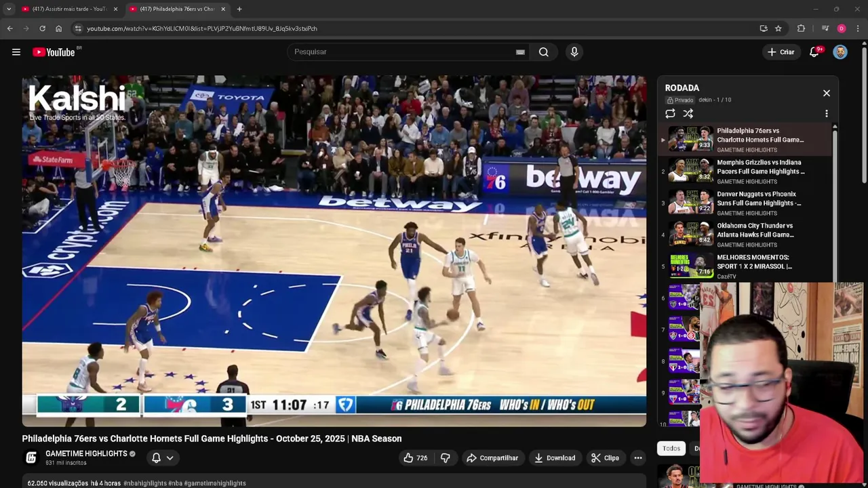Toggle playlist shuffle
Screen dimensions: 868x488
tap(688, 114)
